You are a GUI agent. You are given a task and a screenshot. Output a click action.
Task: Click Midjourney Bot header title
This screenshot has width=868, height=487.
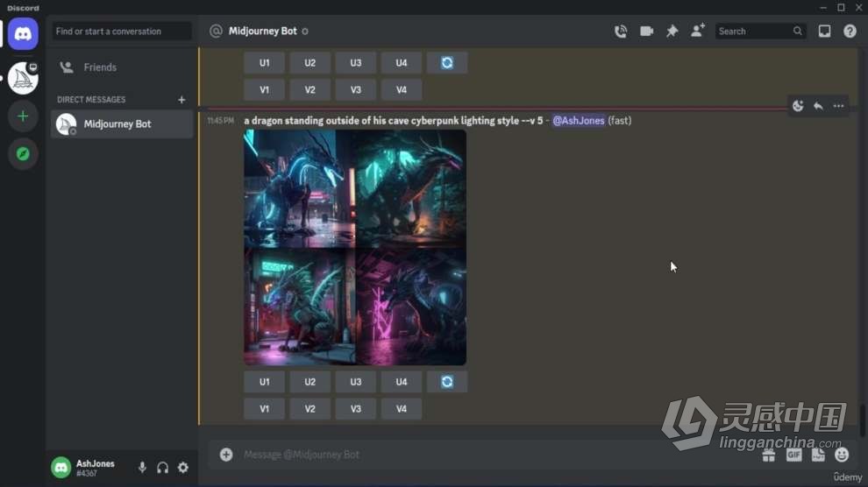coord(262,32)
